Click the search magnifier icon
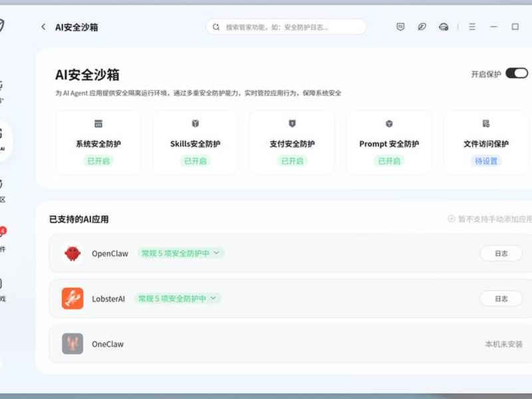The image size is (532, 399). (x=216, y=27)
